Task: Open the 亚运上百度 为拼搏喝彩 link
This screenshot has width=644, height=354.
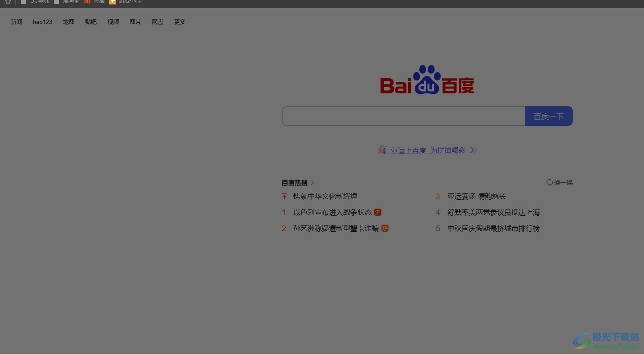Action: click(428, 150)
